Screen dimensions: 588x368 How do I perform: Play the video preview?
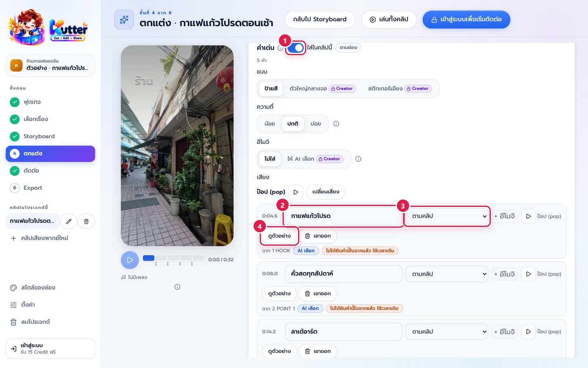[130, 260]
